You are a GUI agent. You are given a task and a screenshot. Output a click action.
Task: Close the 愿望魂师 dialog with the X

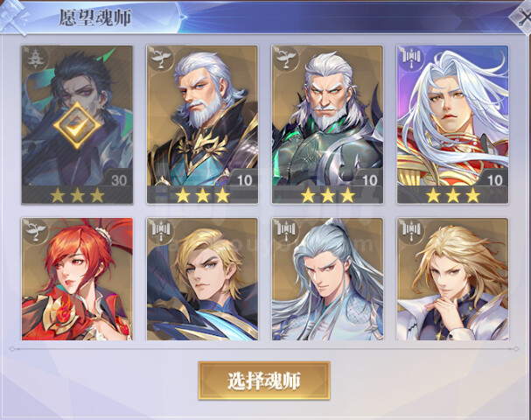click(522, 17)
